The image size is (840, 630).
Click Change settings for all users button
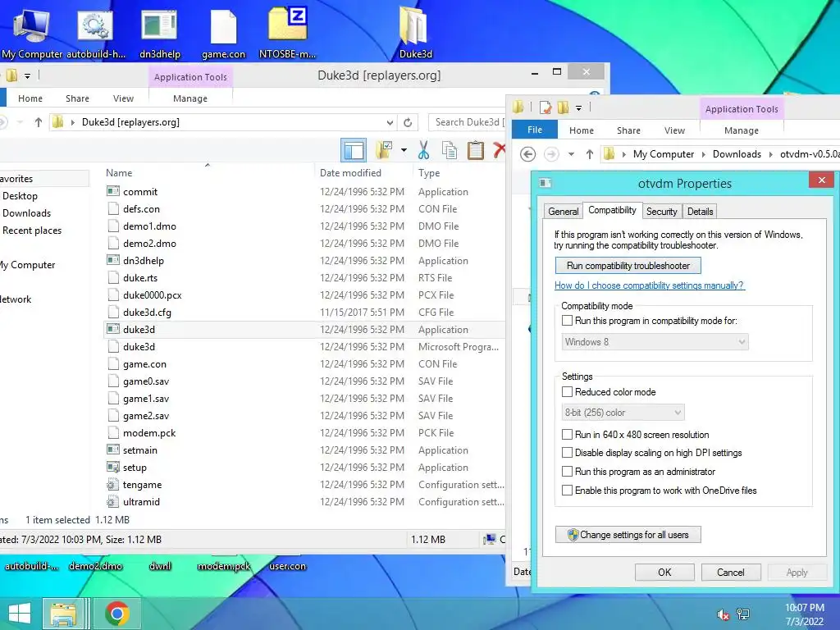coord(628,535)
